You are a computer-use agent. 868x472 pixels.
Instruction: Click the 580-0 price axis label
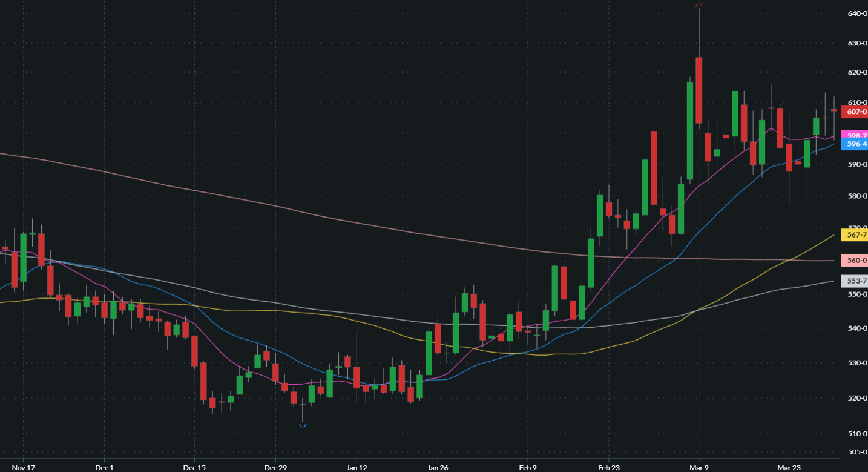[x=858, y=196]
